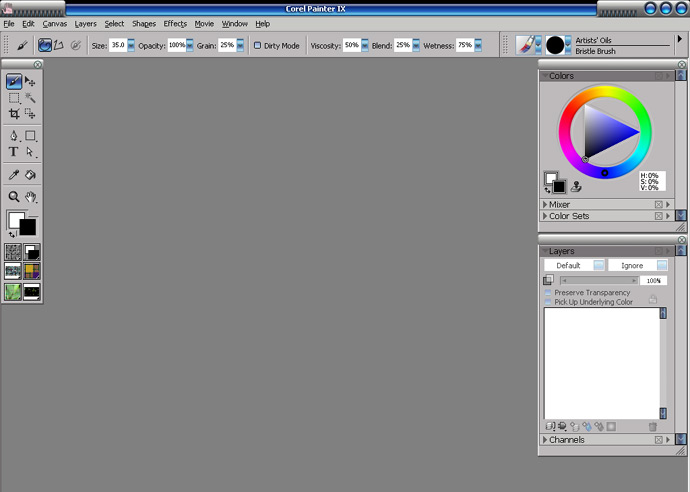Screen dimensions: 690x492
Task: Select the Dropper tool
Action: (x=14, y=175)
